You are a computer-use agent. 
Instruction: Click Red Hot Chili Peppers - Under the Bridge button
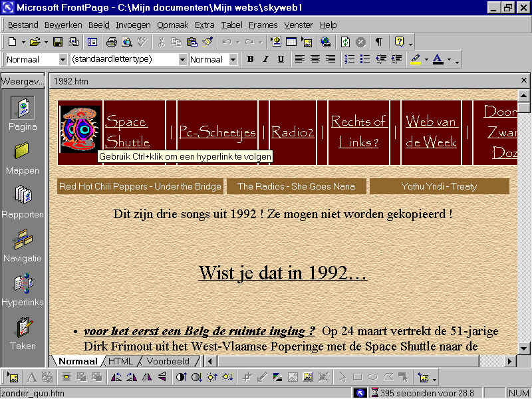pos(140,186)
